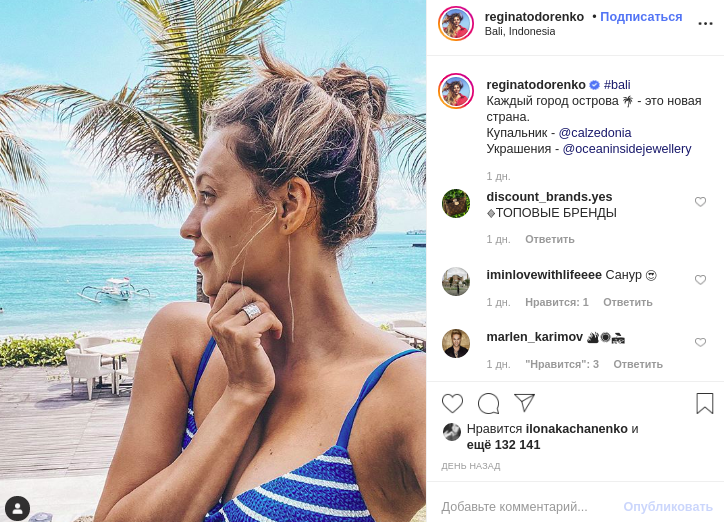Visit the @calzedonia mention
This screenshot has width=724, height=522.
click(x=595, y=133)
